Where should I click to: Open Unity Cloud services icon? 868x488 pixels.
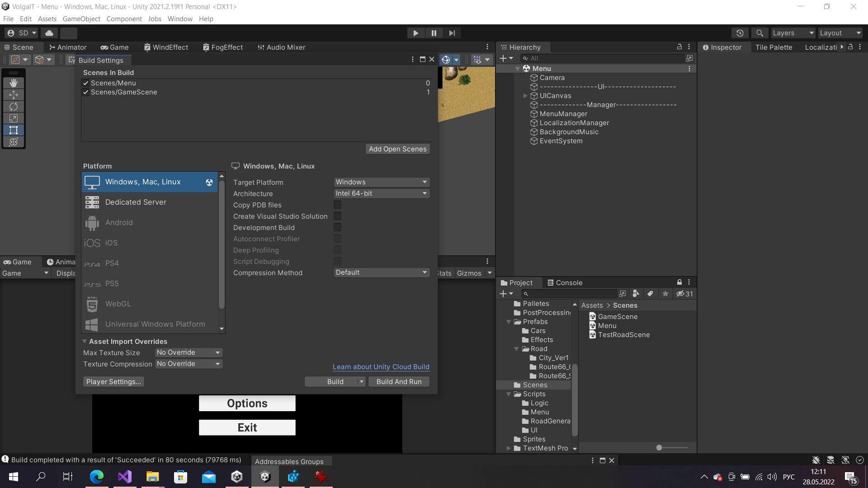click(x=49, y=33)
